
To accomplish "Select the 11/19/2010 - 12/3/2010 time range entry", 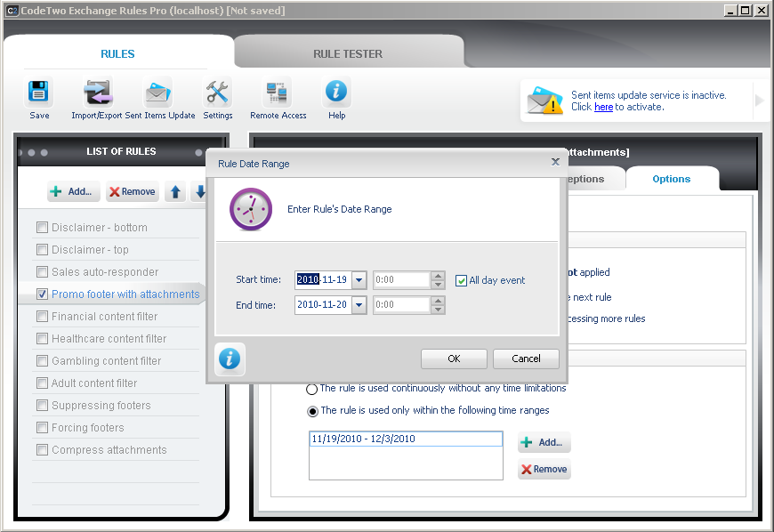I will pyautogui.click(x=406, y=439).
